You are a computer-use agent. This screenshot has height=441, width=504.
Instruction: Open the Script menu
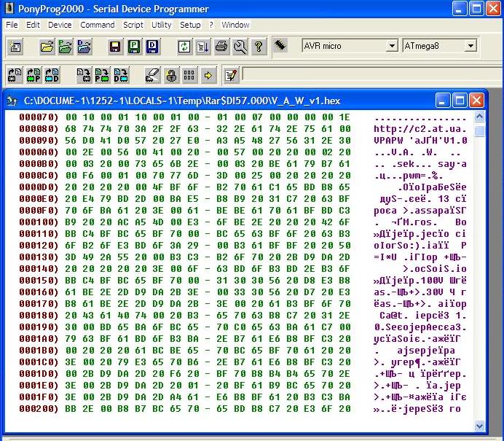pyautogui.click(x=133, y=25)
